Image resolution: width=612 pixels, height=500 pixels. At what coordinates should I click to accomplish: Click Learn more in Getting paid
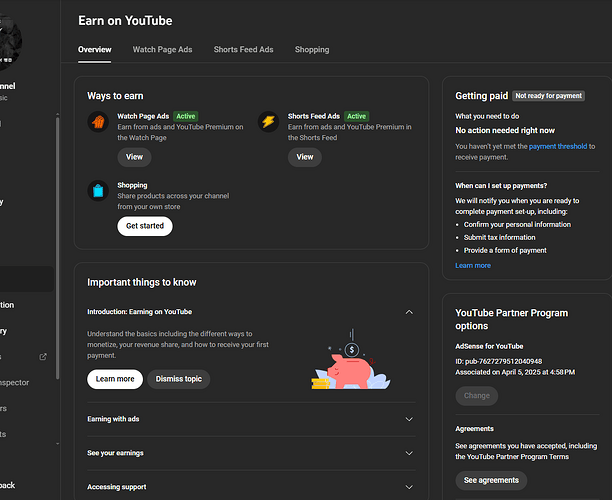(473, 265)
